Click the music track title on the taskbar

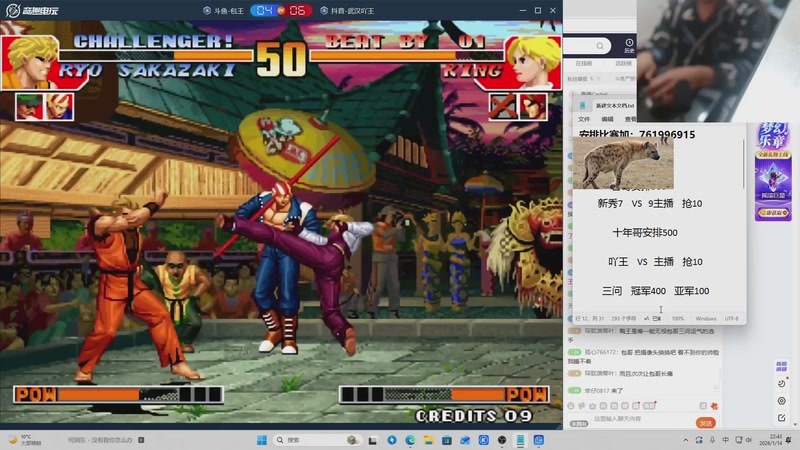(100, 440)
